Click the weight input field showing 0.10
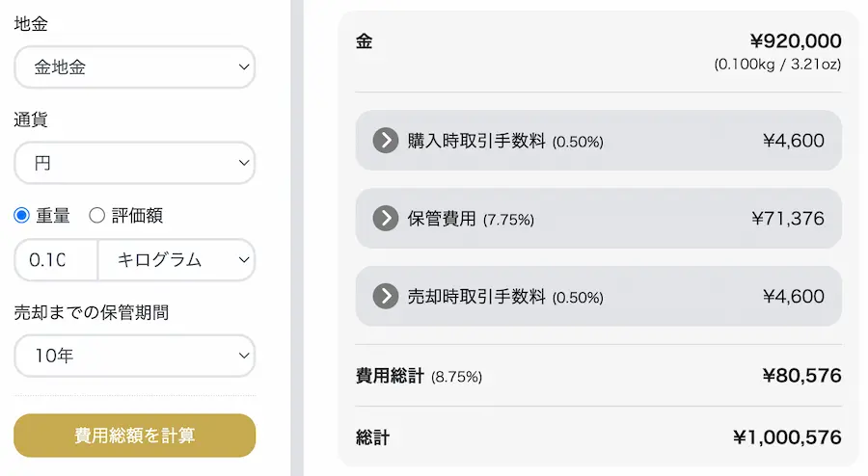 (56, 260)
